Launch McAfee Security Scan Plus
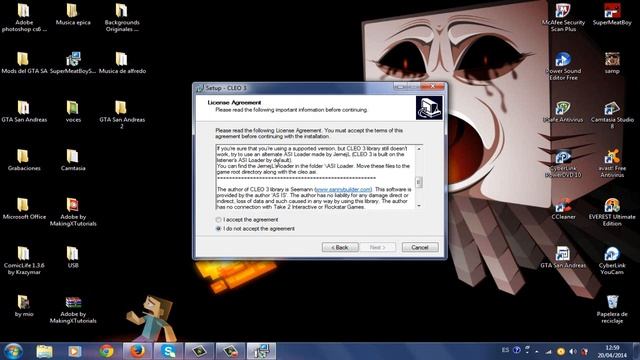 (563, 17)
